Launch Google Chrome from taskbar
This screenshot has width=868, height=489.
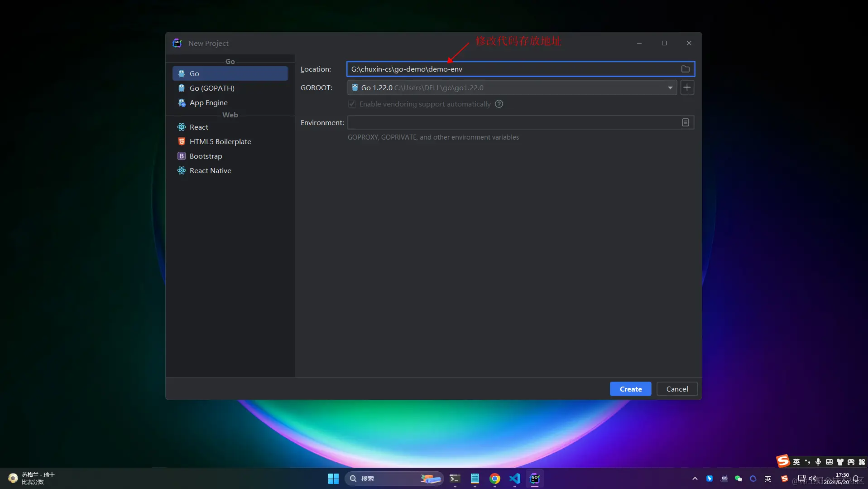[495, 479]
